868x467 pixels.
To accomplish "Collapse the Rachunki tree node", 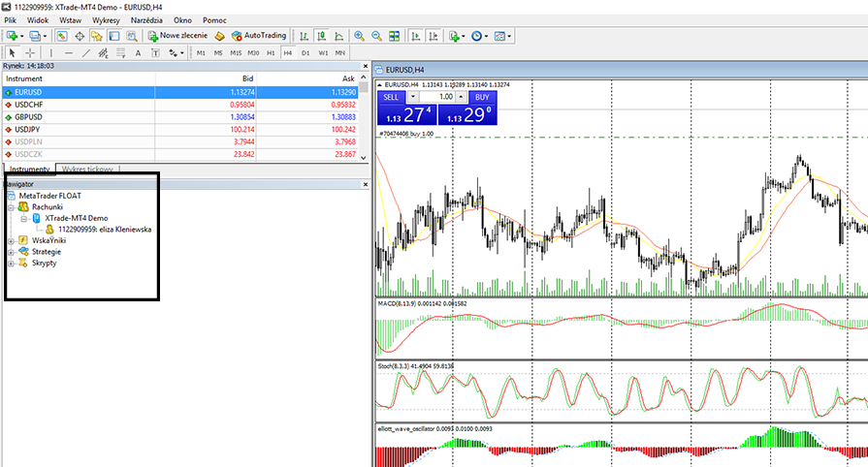I will (x=11, y=206).
